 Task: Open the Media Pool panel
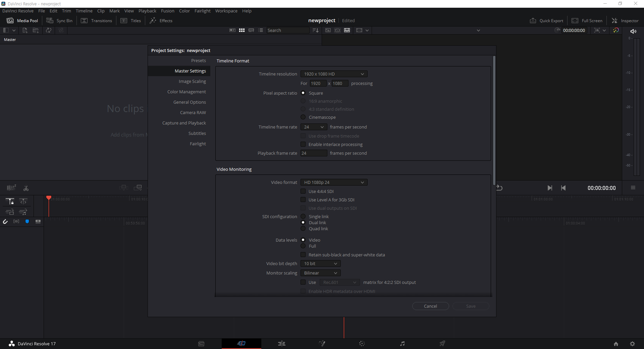[22, 20]
